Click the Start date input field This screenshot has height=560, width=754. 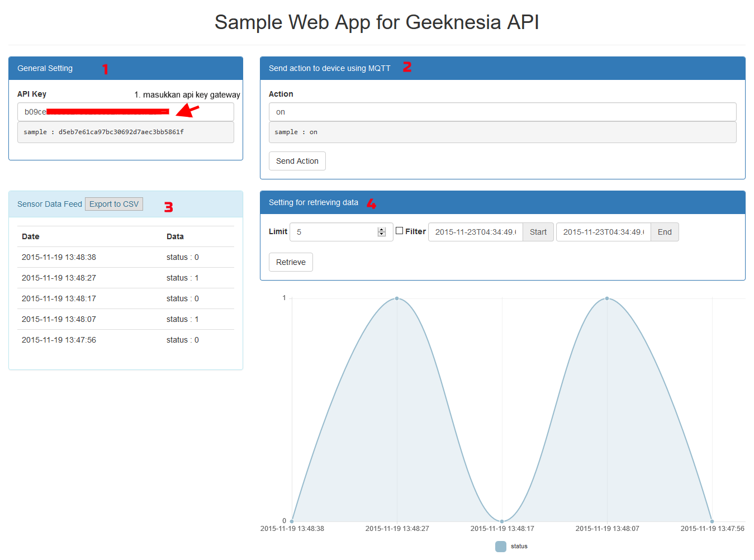tap(476, 232)
